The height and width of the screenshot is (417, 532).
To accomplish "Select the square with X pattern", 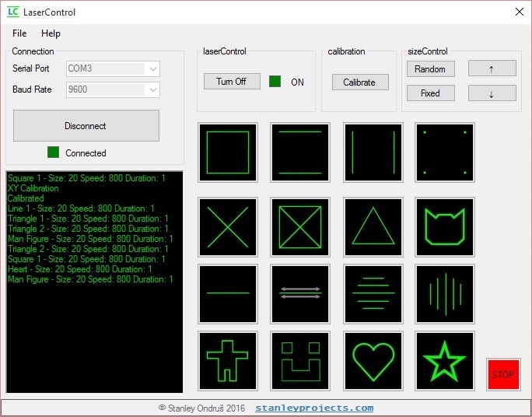I will pos(300,227).
